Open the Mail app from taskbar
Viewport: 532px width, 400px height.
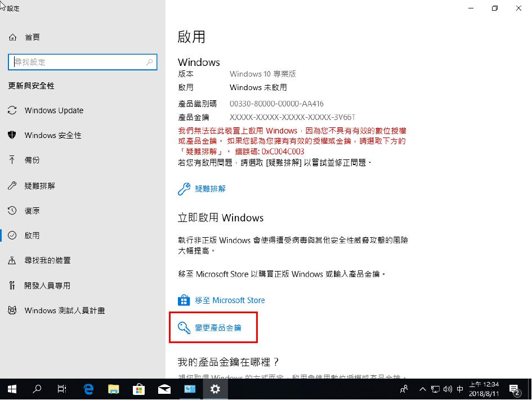tap(164, 389)
